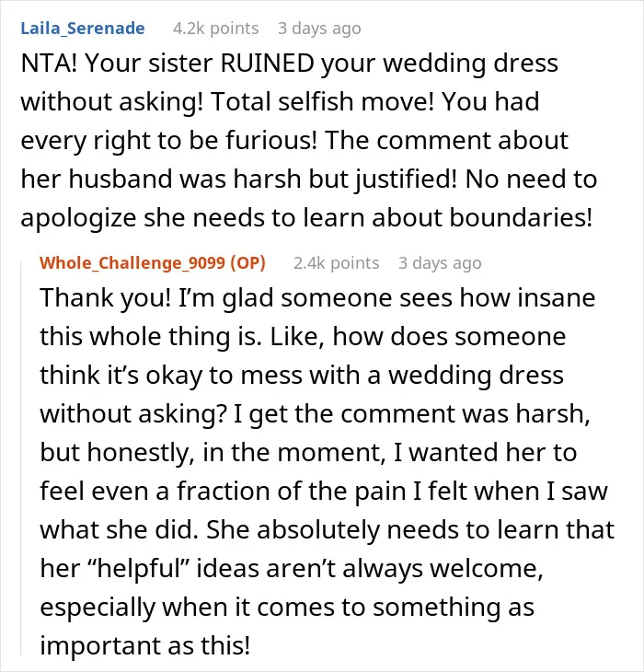The image size is (644, 672).
Task: Open top comment's 3 days ago timestamp
Action: pyautogui.click(x=319, y=29)
